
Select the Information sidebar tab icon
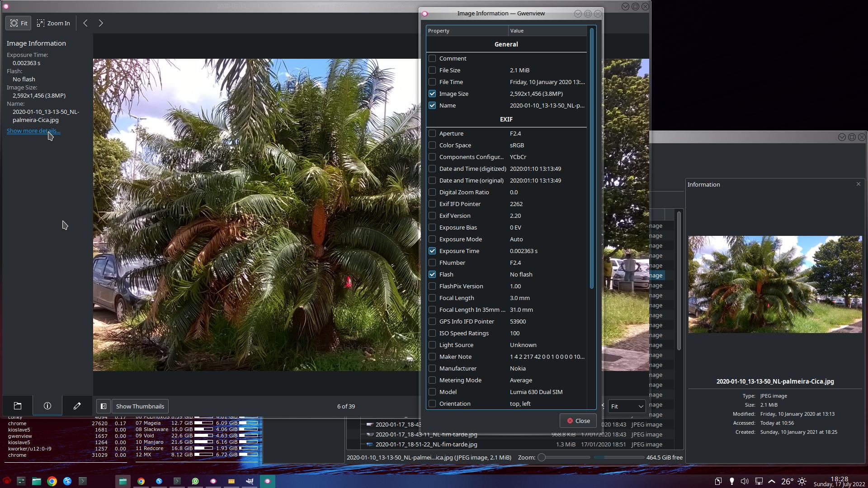pos(47,406)
